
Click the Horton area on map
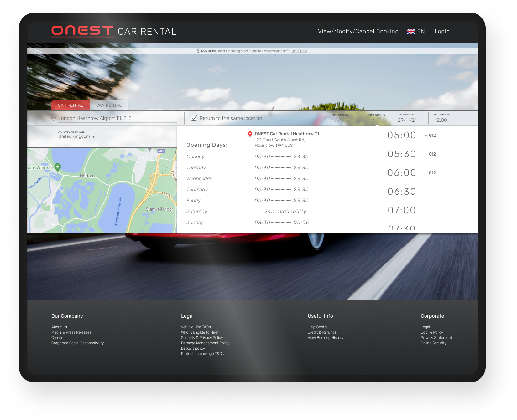click(86, 176)
